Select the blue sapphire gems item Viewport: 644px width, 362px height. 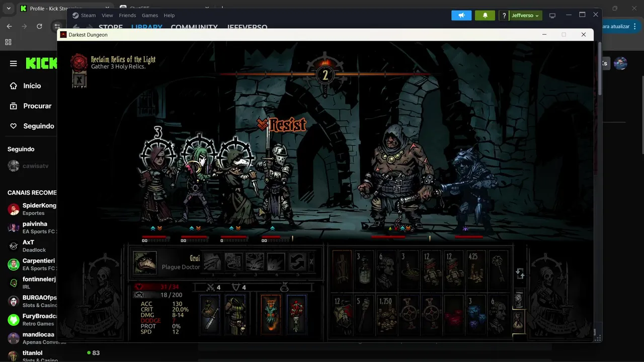(x=475, y=315)
